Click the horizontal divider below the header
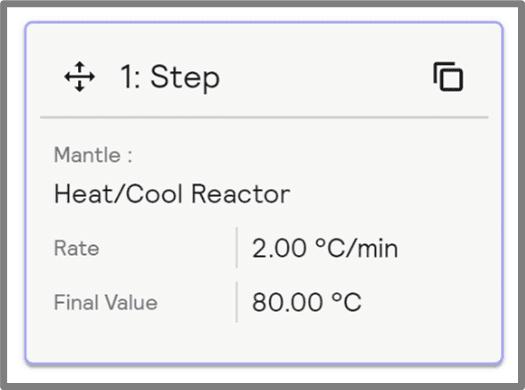525x390 pixels. (x=264, y=118)
